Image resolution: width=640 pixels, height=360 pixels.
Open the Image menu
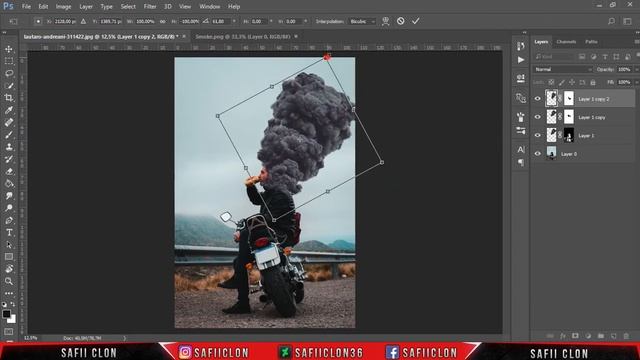coord(63,7)
